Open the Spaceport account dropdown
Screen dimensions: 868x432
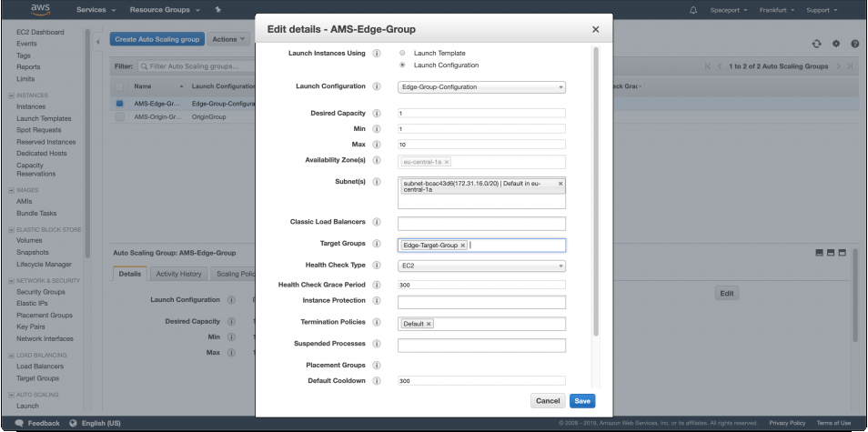[x=728, y=10]
